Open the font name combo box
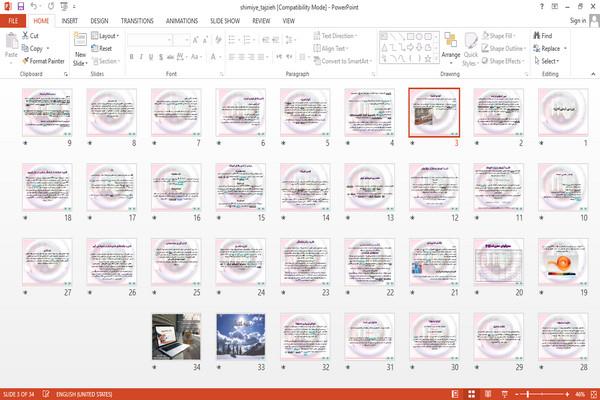Screen dimensions: 600x400 149,40
